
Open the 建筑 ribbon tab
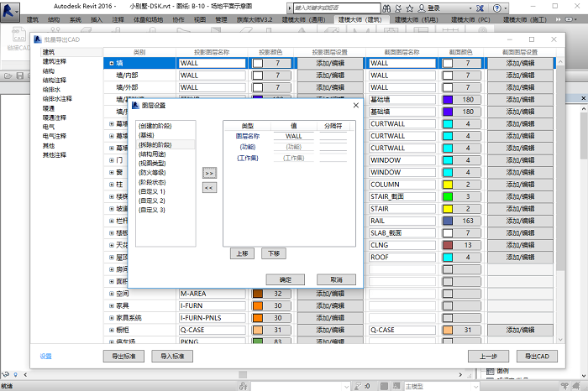tap(33, 19)
